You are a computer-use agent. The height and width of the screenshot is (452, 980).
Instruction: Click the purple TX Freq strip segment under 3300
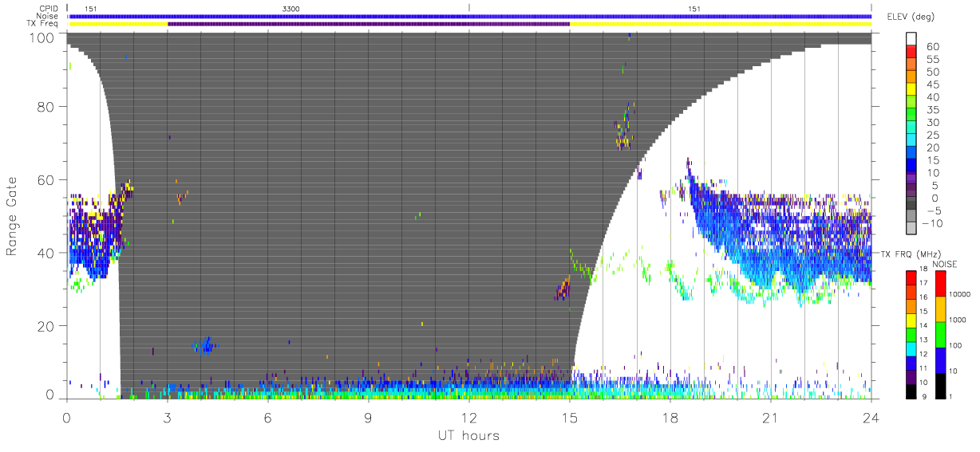pos(369,24)
